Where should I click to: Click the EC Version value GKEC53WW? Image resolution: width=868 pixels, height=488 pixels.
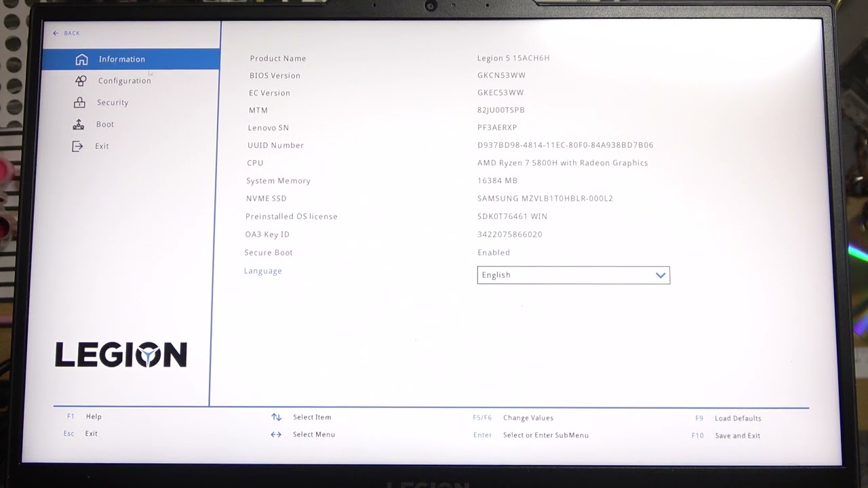point(500,93)
